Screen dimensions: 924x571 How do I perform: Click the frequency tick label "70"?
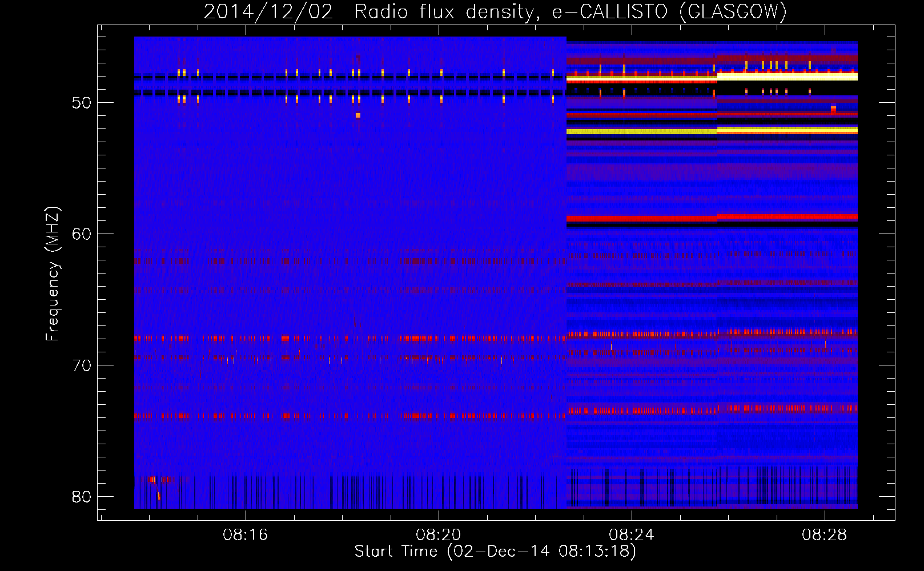pos(82,365)
